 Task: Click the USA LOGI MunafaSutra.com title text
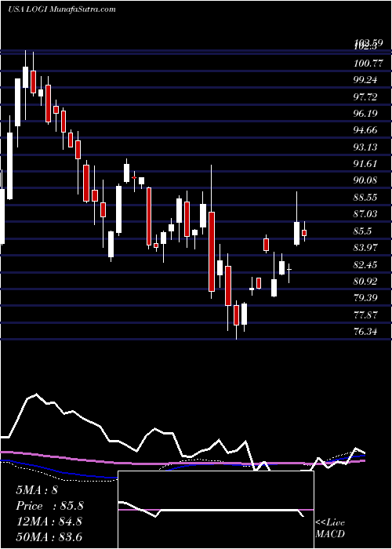(x=62, y=9)
